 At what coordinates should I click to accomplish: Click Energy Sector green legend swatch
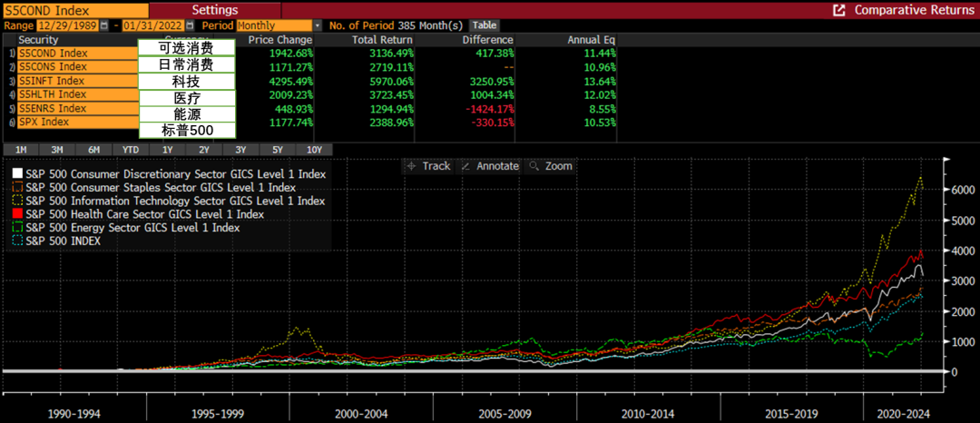pyautogui.click(x=17, y=228)
